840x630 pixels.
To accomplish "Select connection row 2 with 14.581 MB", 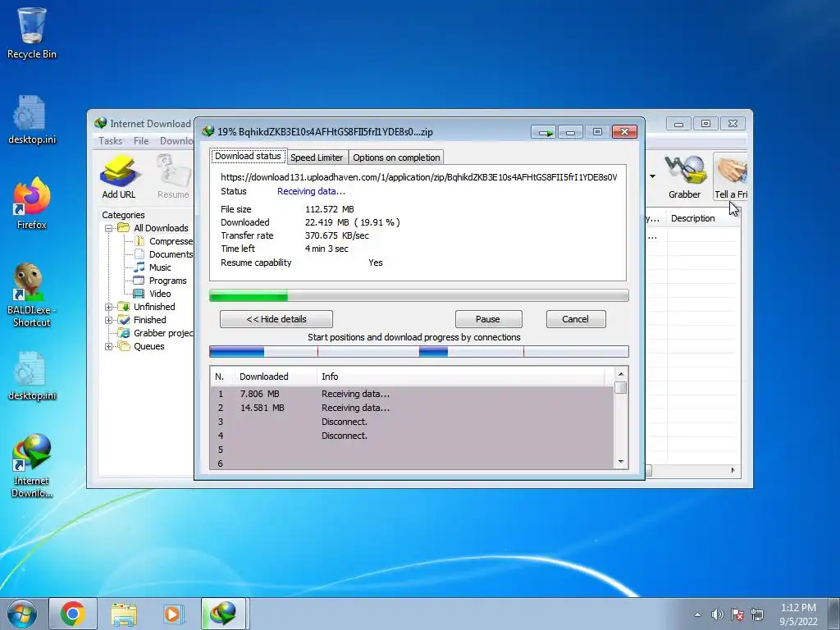I will pyautogui.click(x=412, y=408).
